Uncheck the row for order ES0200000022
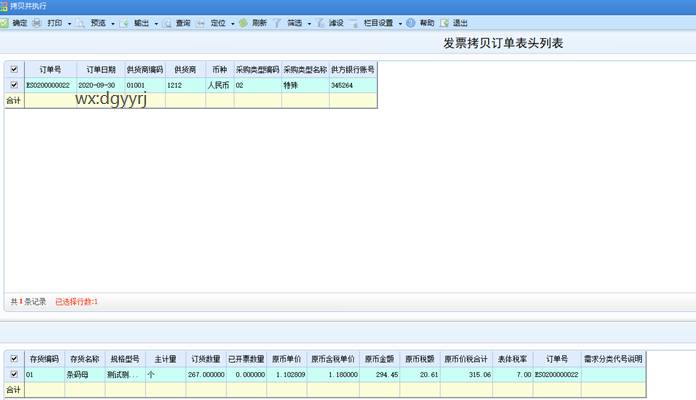This screenshot has height=400, width=696. [x=14, y=86]
